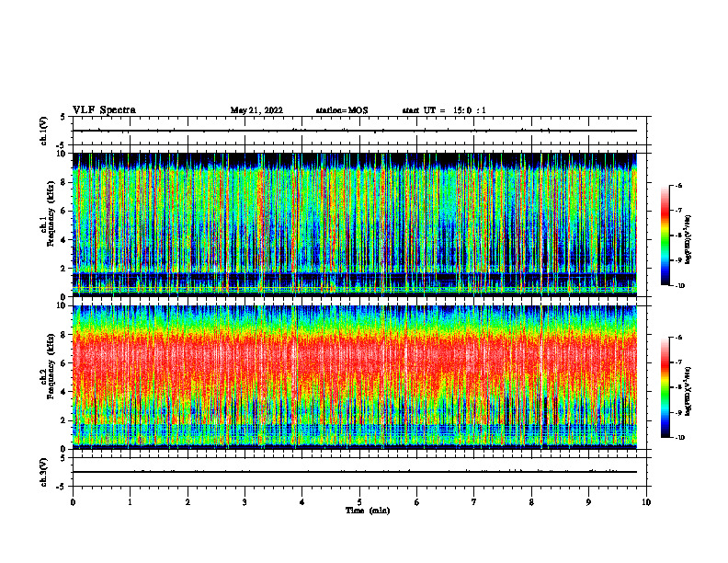Click the "Time (min)" x-axis label
This screenshot has height=563, width=728.
click(x=368, y=511)
